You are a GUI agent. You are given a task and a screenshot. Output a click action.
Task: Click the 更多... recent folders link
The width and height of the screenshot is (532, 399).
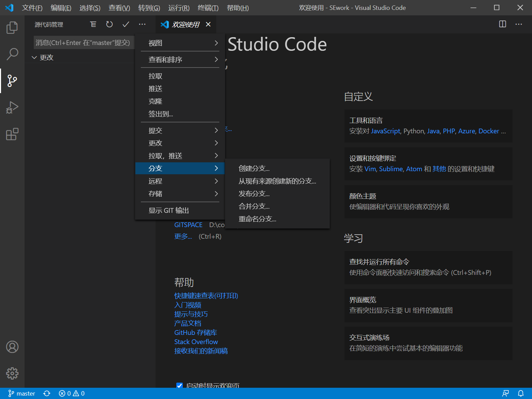coord(183,236)
